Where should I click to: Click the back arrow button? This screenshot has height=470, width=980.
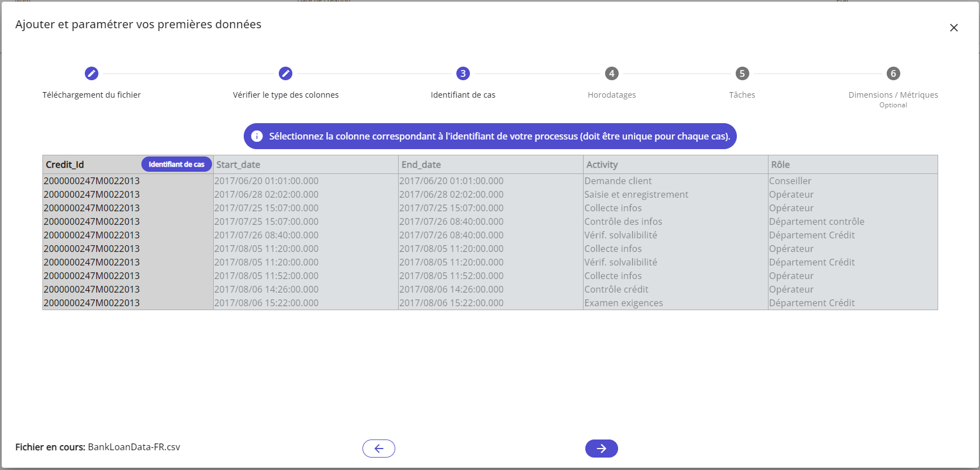pos(379,449)
